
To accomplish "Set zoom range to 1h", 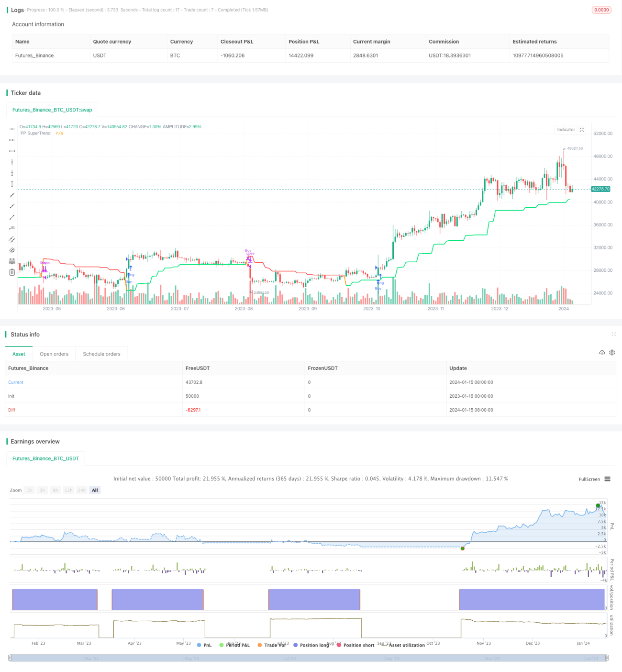I will (29, 490).
